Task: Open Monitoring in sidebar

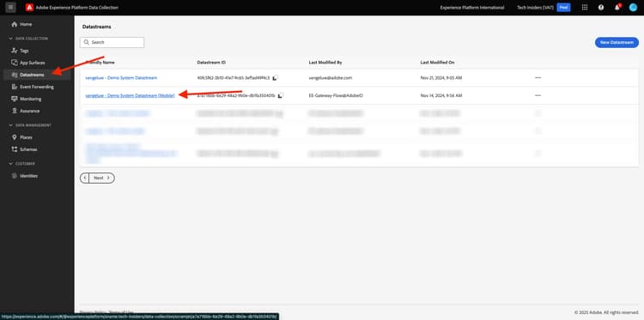Action: point(30,99)
